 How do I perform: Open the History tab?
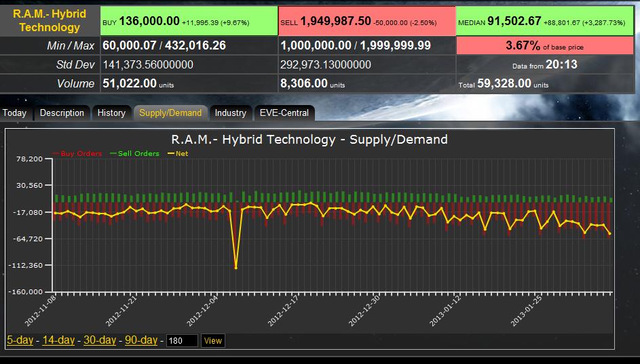(111, 113)
